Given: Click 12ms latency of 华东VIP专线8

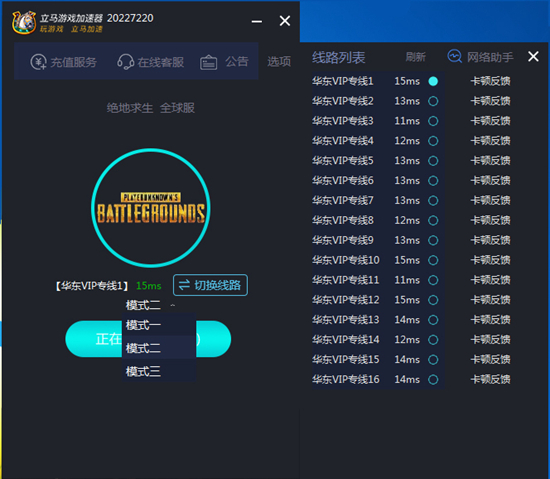Looking at the screenshot, I should coord(407,221).
